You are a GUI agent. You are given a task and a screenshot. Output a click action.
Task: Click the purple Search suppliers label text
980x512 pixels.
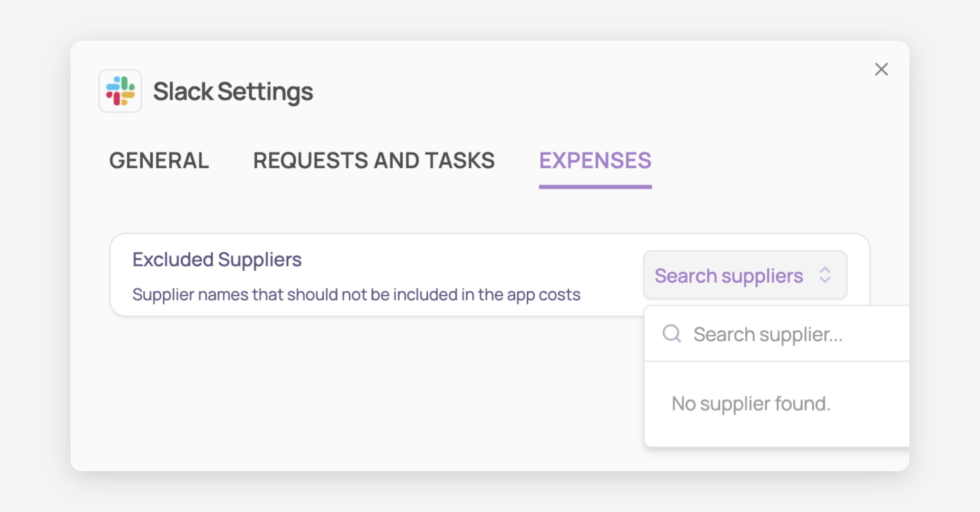point(728,276)
